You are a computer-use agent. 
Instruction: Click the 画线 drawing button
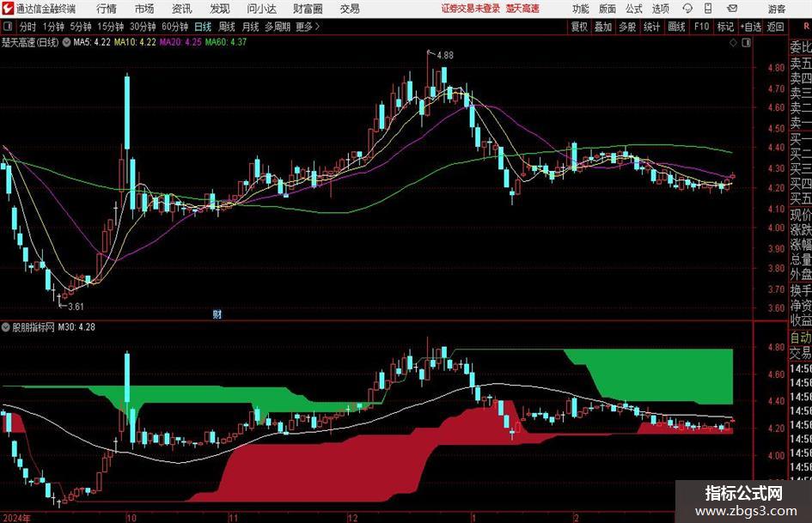[x=676, y=27]
